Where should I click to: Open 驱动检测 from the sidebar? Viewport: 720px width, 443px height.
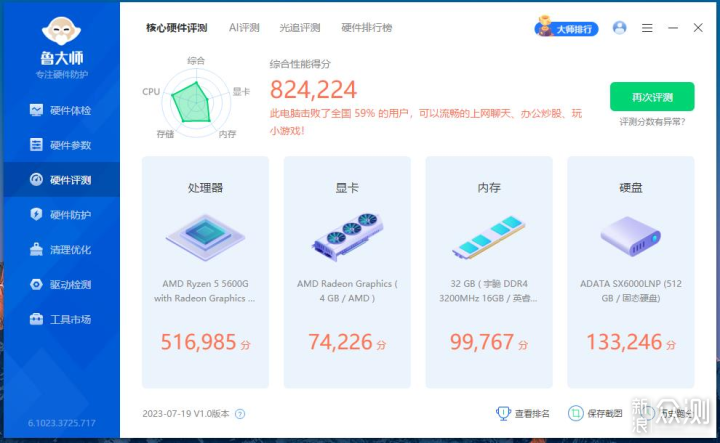[x=61, y=285]
